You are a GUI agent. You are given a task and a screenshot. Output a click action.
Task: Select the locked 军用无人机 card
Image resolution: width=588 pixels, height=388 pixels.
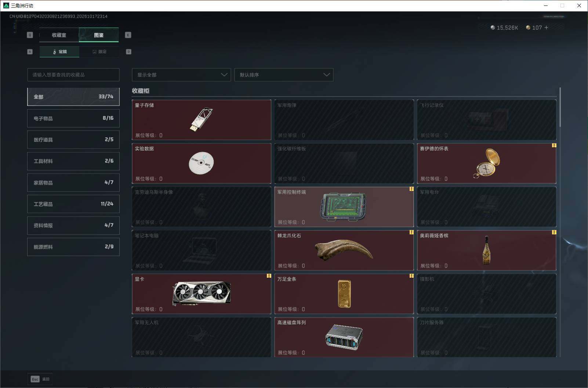tap(202, 337)
